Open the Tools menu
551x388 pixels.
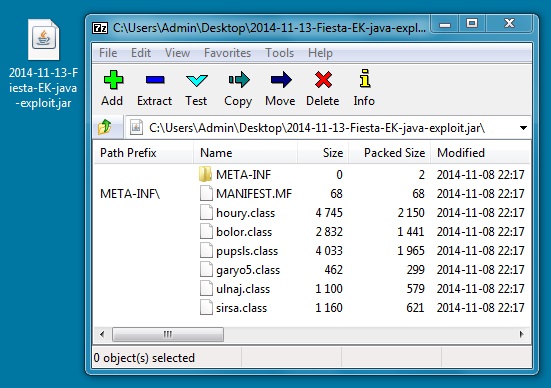[x=279, y=53]
